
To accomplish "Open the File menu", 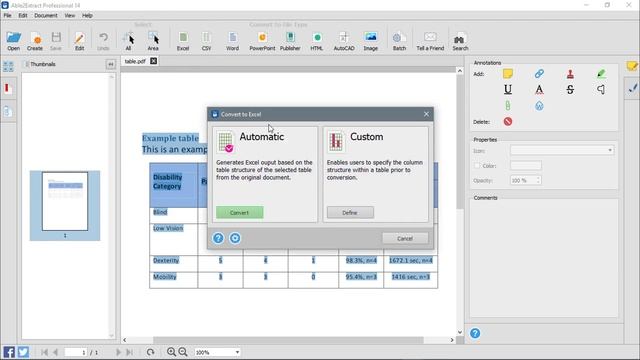I will [x=7, y=16].
